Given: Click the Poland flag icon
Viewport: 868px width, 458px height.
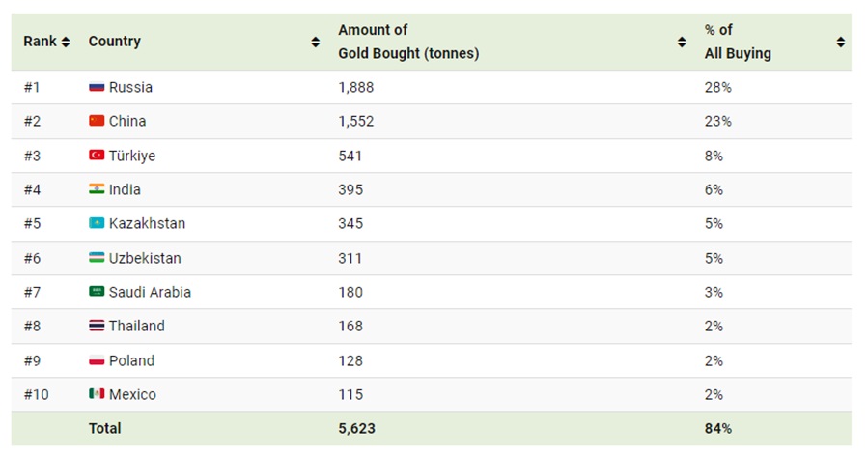Looking at the screenshot, I should click(97, 360).
